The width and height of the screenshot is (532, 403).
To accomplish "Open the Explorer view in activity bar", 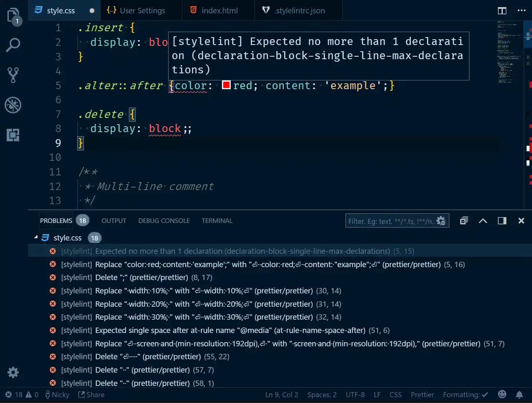I will point(13,16).
